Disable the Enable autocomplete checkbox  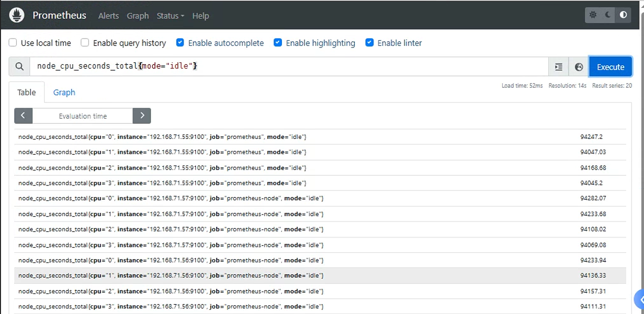180,43
